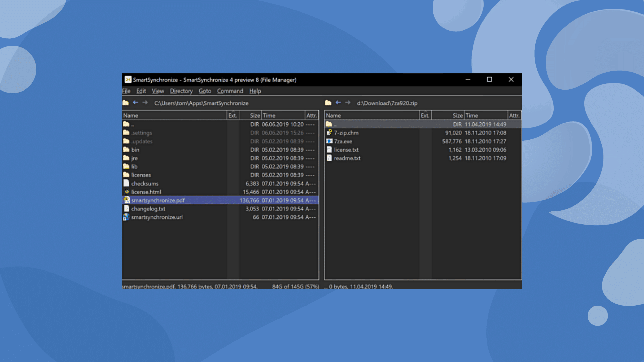Click status text '84G of 145G (57%)'
The image size is (644, 362).
(x=296, y=286)
